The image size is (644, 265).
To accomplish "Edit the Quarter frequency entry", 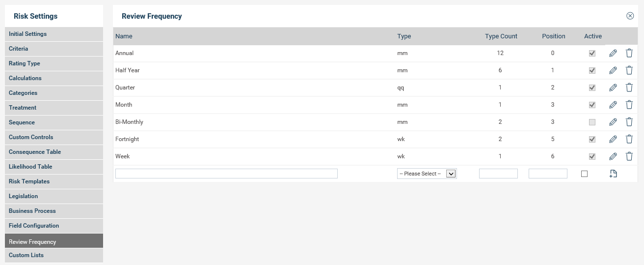I will (613, 88).
